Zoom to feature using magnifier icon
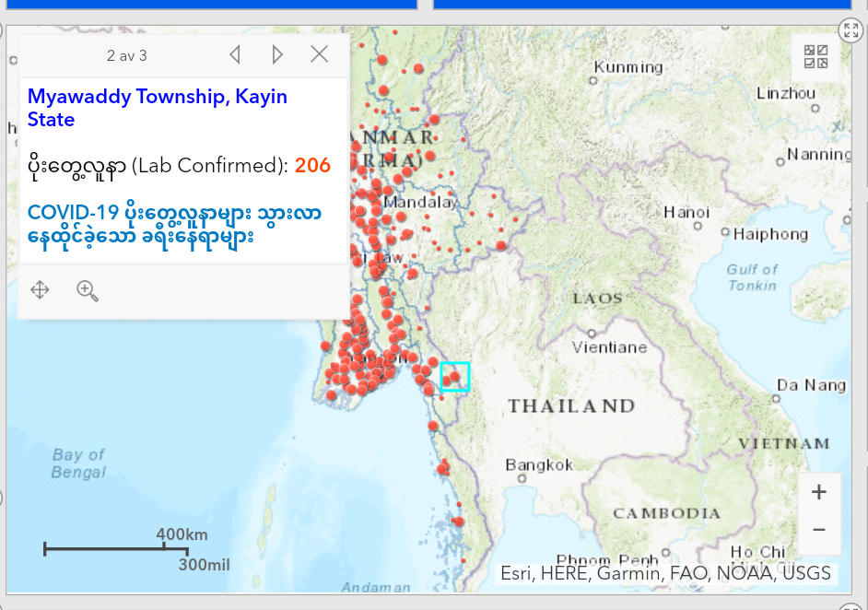 tap(88, 291)
